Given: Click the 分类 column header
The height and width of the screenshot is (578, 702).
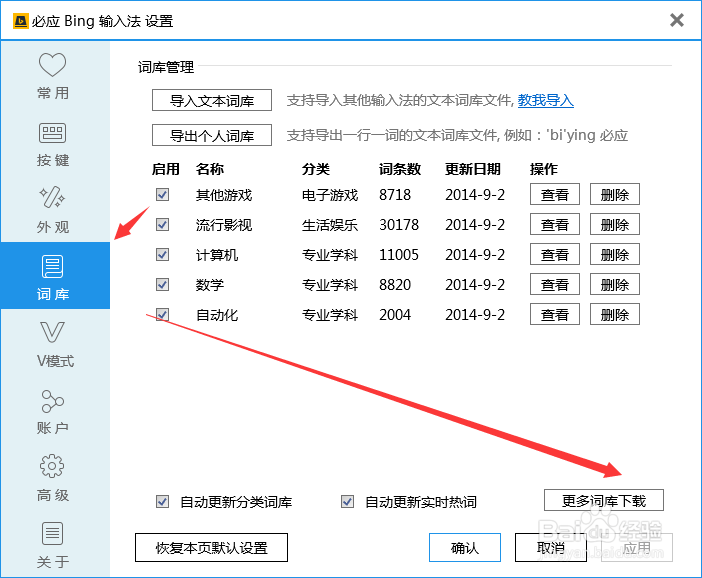Looking at the screenshot, I should tap(316, 169).
